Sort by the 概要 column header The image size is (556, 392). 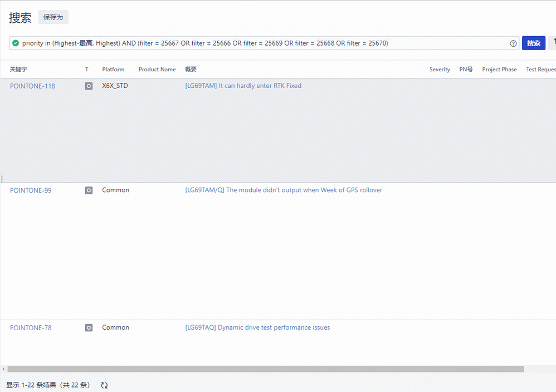(191, 69)
